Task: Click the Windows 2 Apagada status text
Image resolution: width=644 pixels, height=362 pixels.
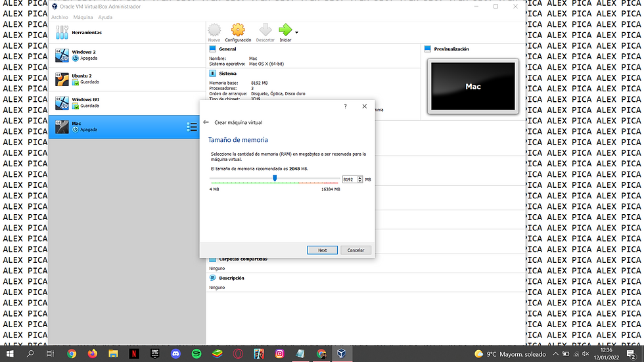Action: point(89,58)
